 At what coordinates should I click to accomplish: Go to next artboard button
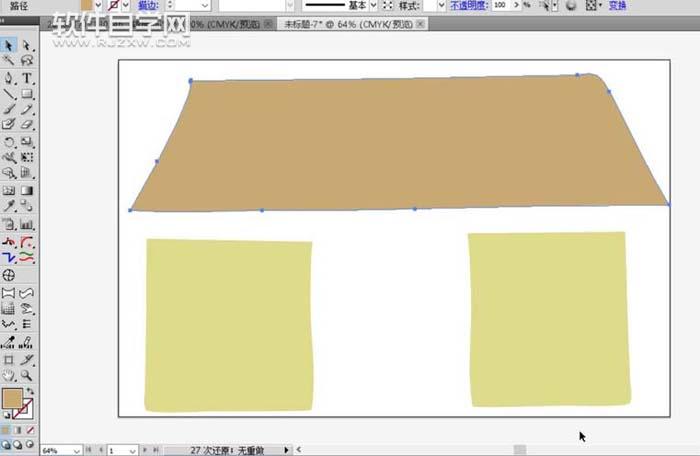pos(144,450)
